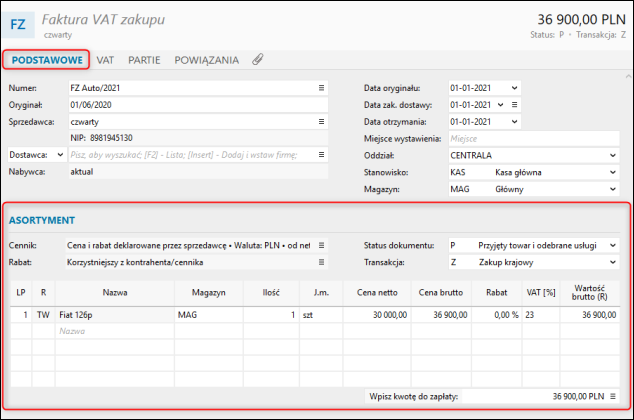The image size is (634, 420).
Task: Click the empty Nazwa cell in row two
Action: 115,331
